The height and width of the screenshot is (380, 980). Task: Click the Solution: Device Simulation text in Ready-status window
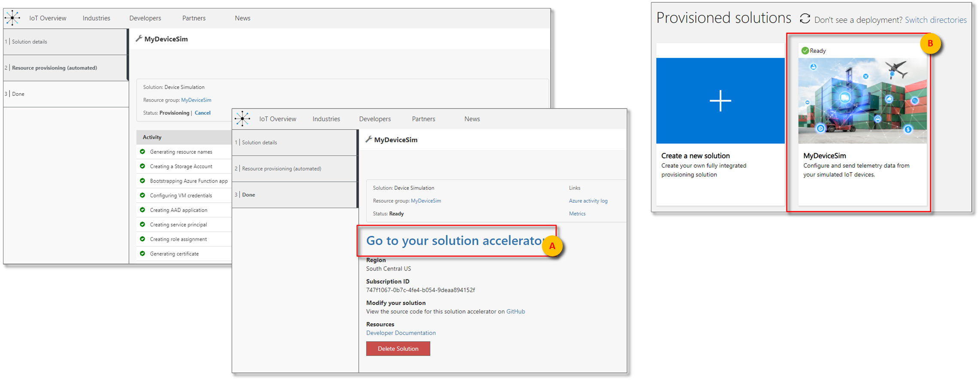[x=403, y=188]
